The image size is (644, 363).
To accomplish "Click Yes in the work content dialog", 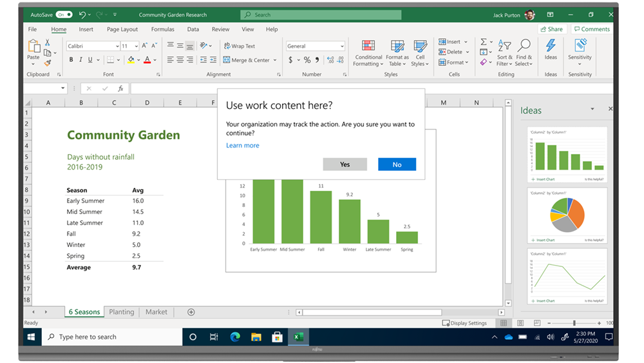I will tap(345, 164).
